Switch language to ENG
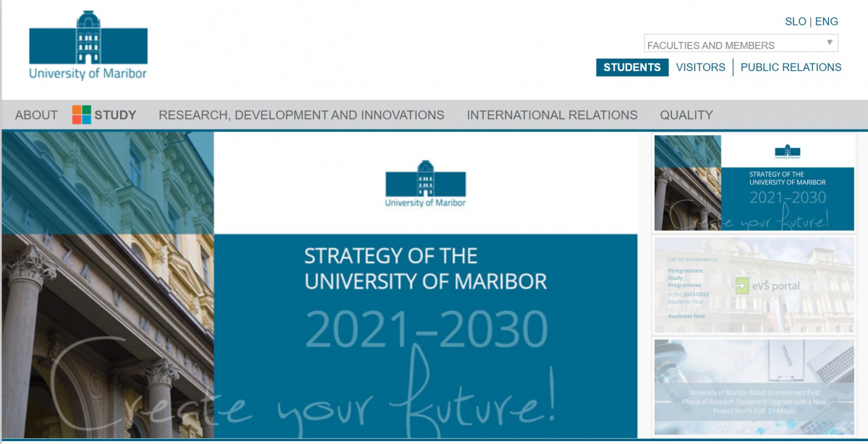This screenshot has height=444, width=868. [827, 22]
